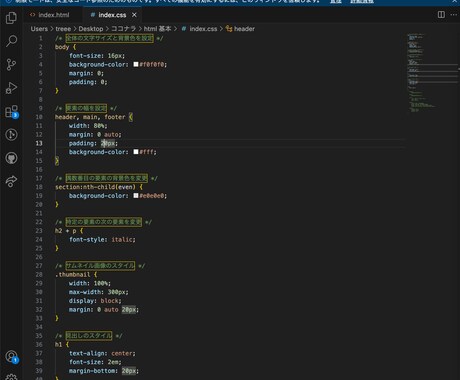Click 'header, main, footer' selector line
The image size is (460, 380).
pyautogui.click(x=90, y=117)
